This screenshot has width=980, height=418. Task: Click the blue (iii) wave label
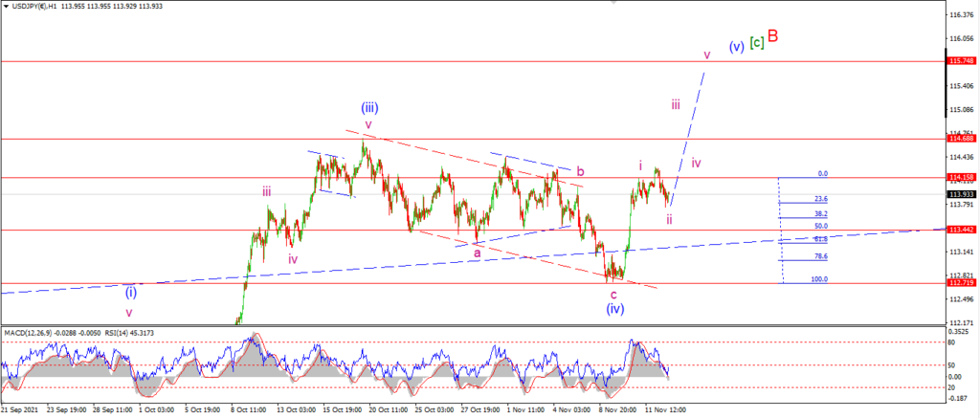368,108
